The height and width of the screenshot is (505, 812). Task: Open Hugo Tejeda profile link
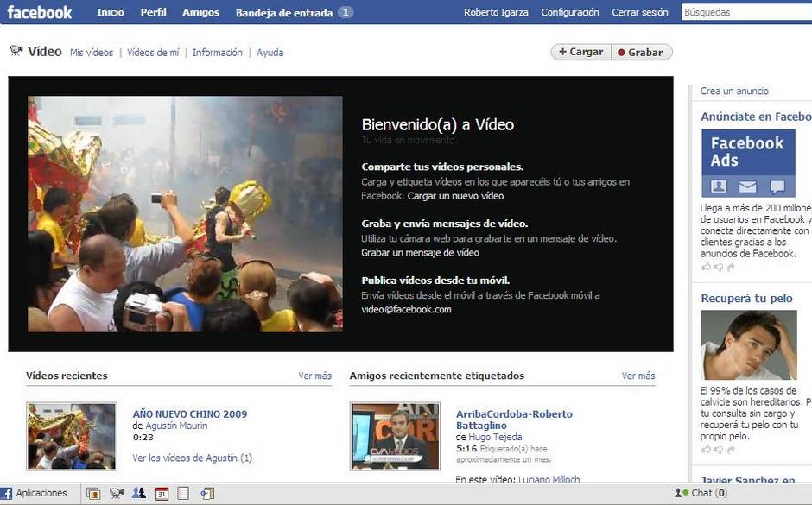point(496,437)
